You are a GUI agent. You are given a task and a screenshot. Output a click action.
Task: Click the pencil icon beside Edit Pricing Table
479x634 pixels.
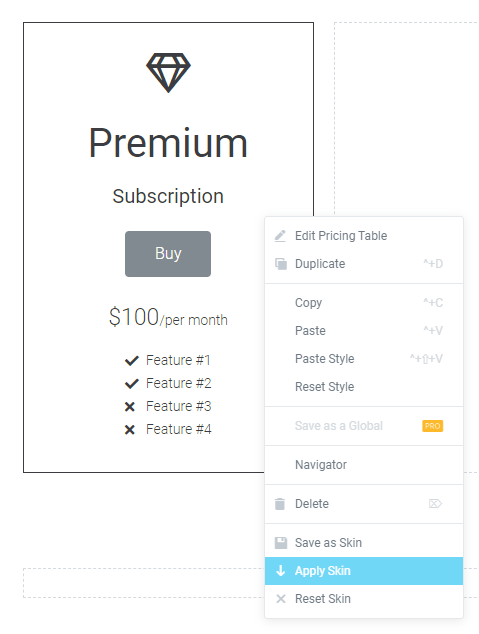[x=280, y=236]
